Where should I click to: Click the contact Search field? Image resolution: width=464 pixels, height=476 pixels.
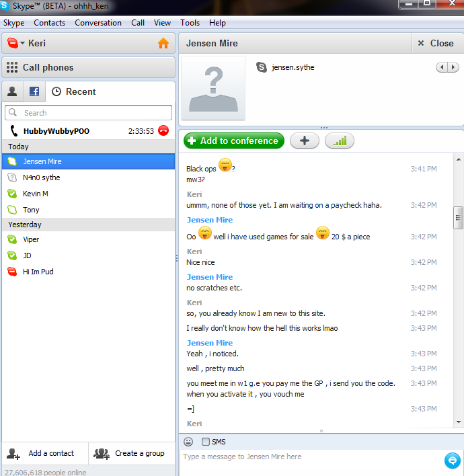(88, 113)
